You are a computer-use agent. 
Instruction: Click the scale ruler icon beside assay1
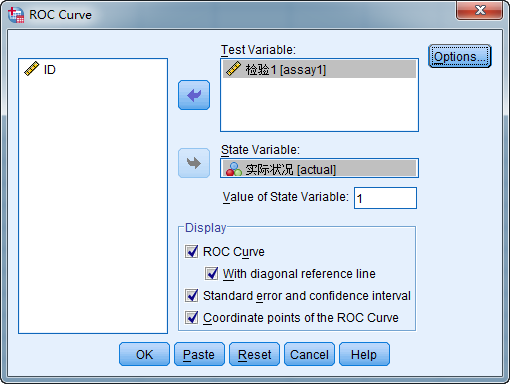coord(233,69)
